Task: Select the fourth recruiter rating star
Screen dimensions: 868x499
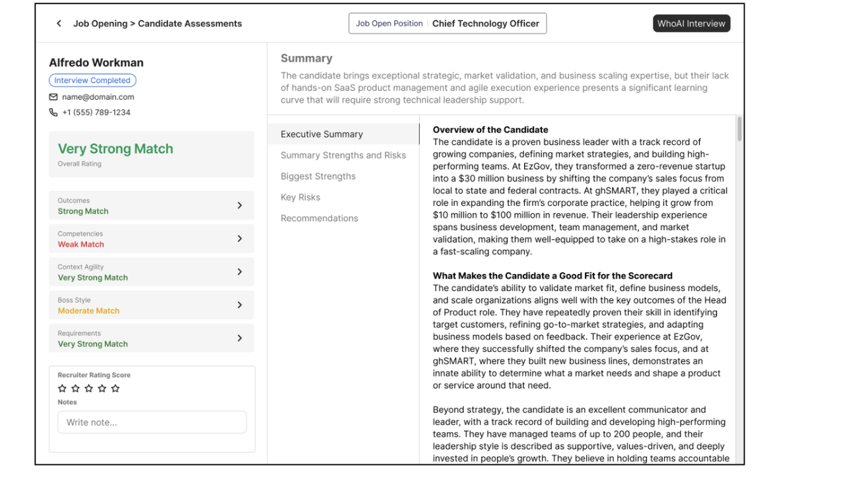Action: 102,389
